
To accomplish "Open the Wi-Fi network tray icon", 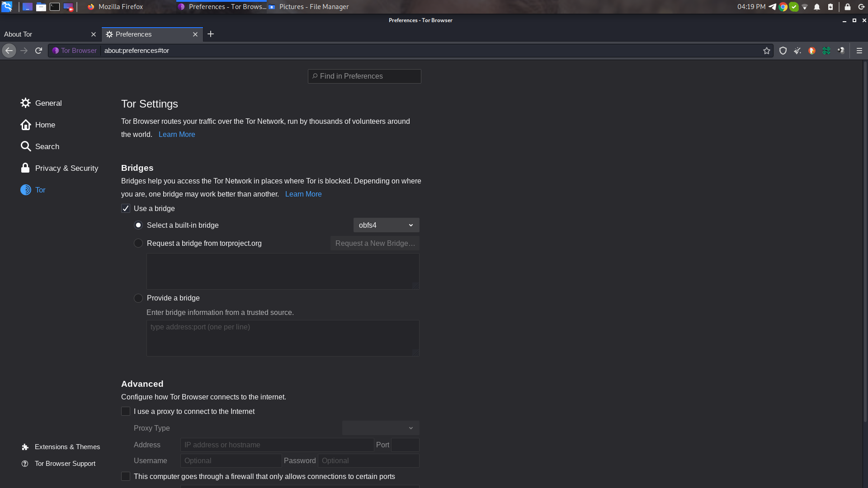I will point(805,7).
